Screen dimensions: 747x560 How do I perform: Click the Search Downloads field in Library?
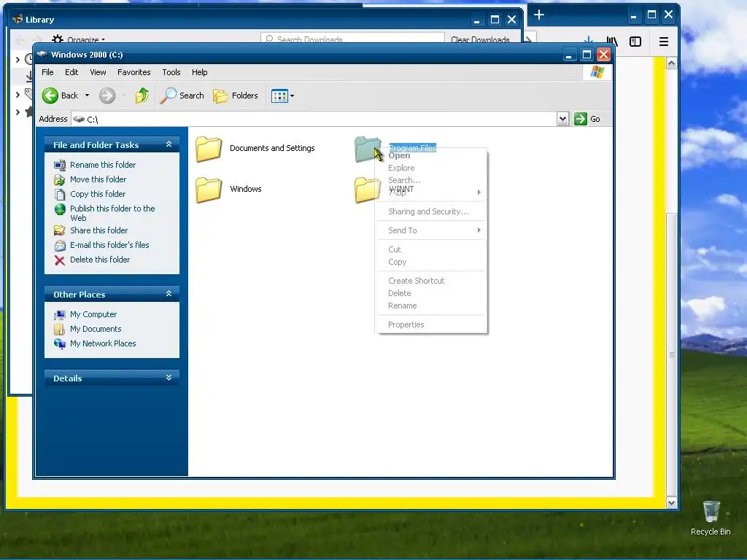pyautogui.click(x=352, y=39)
